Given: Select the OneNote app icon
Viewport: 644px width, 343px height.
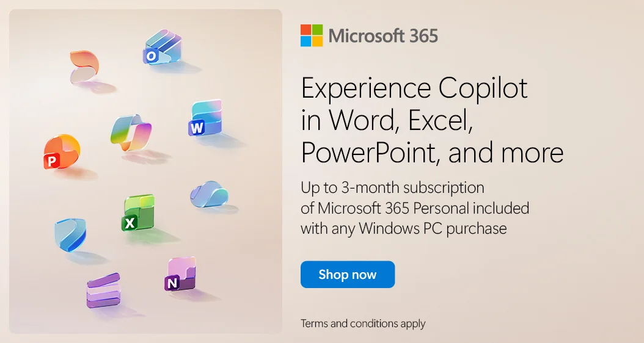Looking at the screenshot, I should tap(181, 274).
